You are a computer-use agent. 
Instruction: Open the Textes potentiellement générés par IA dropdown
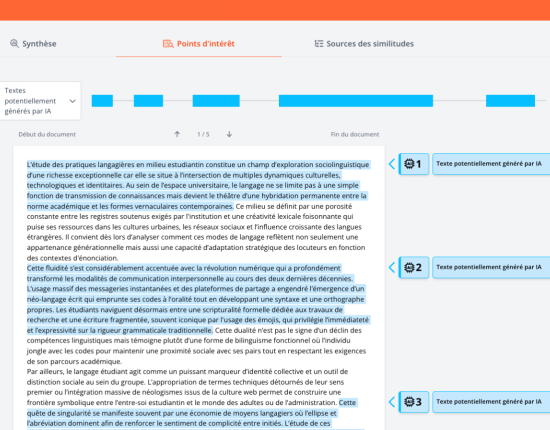click(40, 101)
